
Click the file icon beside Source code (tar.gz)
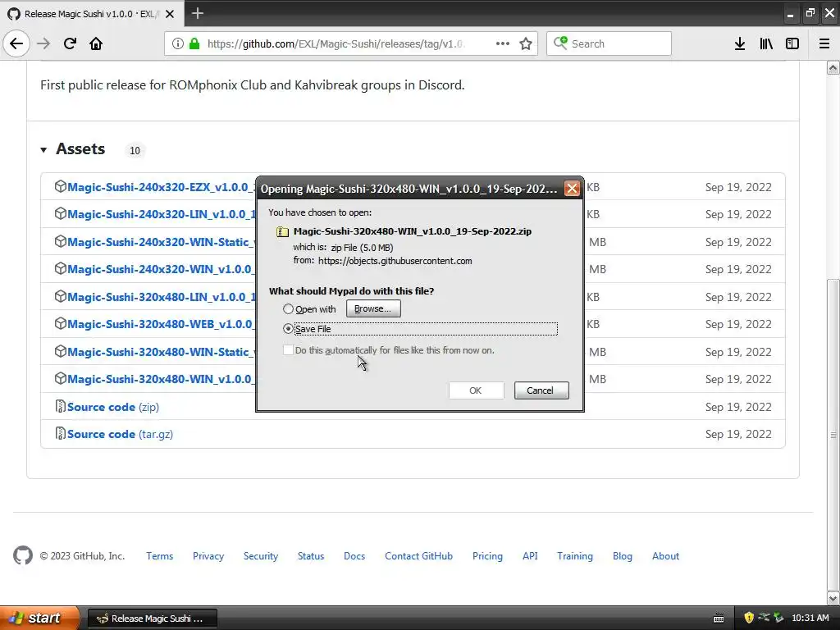(60, 433)
